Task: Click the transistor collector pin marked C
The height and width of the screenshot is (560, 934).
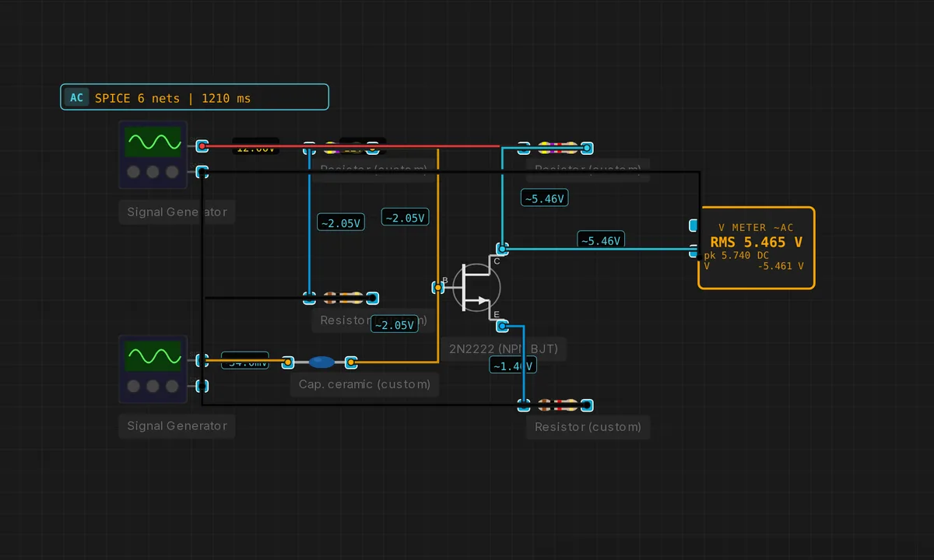Action: 502,249
